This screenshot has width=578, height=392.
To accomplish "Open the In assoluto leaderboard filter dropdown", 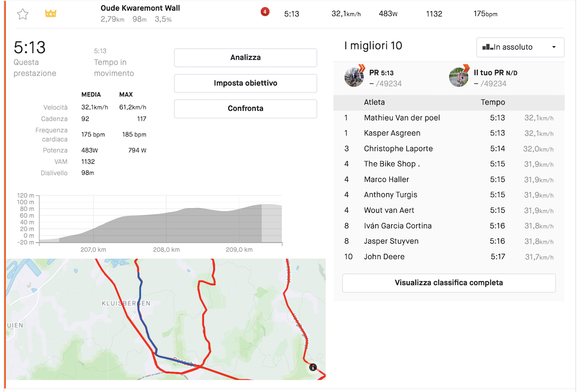I will (x=520, y=47).
